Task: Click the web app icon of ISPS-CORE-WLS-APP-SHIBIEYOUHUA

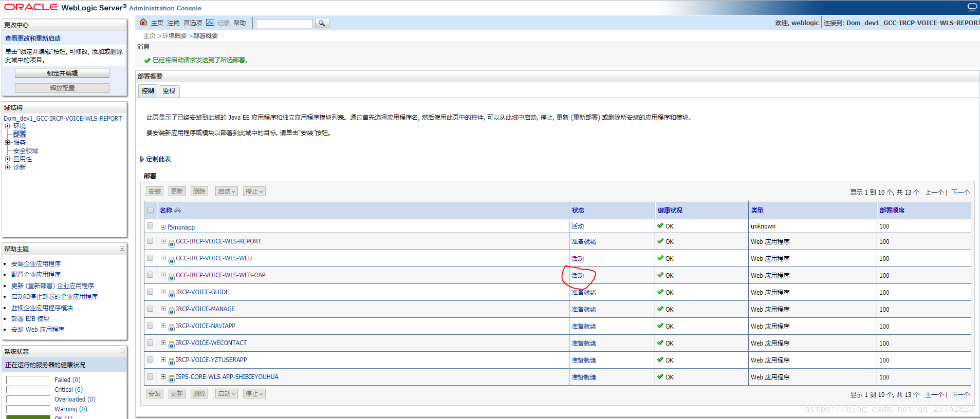Action: [x=171, y=379]
